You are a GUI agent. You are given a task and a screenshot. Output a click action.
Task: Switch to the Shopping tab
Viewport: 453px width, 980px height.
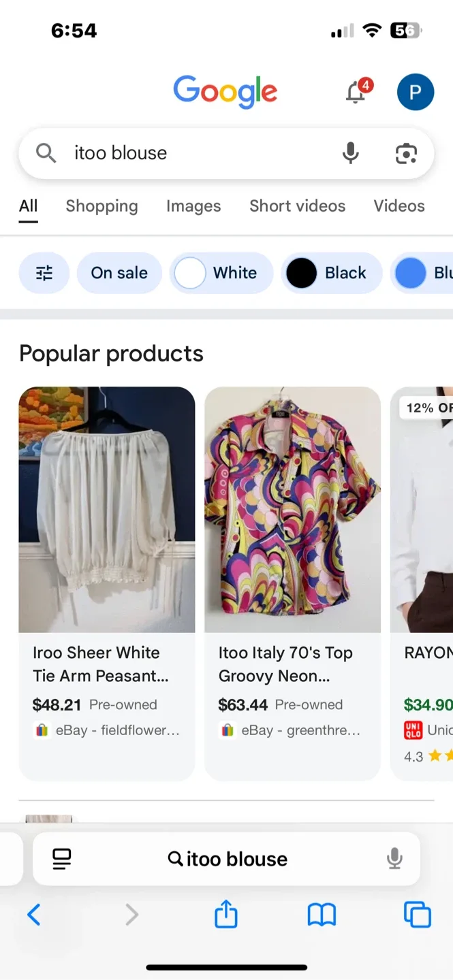click(x=101, y=206)
